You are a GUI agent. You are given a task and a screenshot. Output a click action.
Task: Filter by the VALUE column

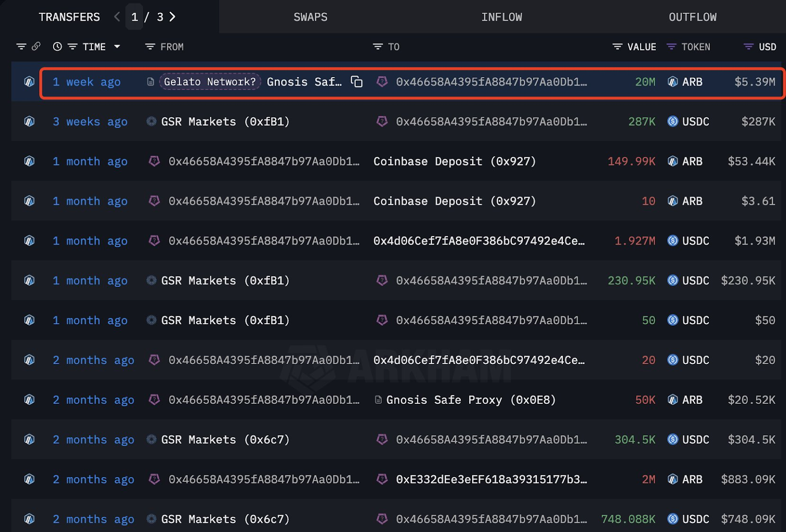tap(618, 47)
